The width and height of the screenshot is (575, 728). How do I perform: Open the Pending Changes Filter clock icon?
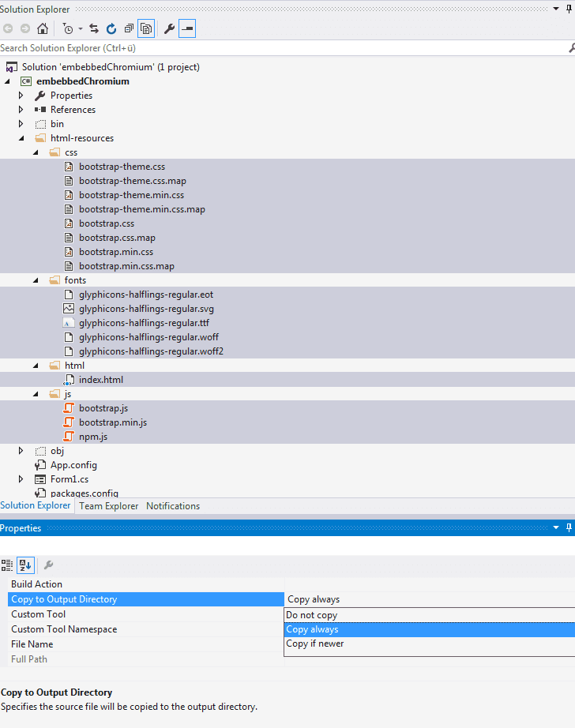tap(69, 28)
